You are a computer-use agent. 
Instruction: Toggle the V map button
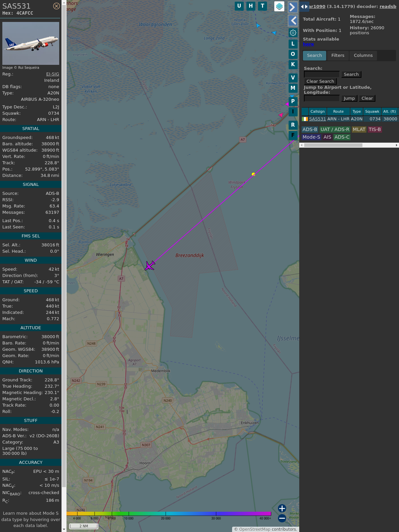tap(293, 78)
